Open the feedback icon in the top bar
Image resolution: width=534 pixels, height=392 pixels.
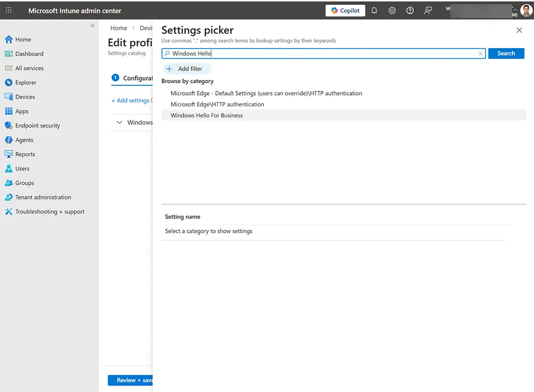click(x=427, y=10)
